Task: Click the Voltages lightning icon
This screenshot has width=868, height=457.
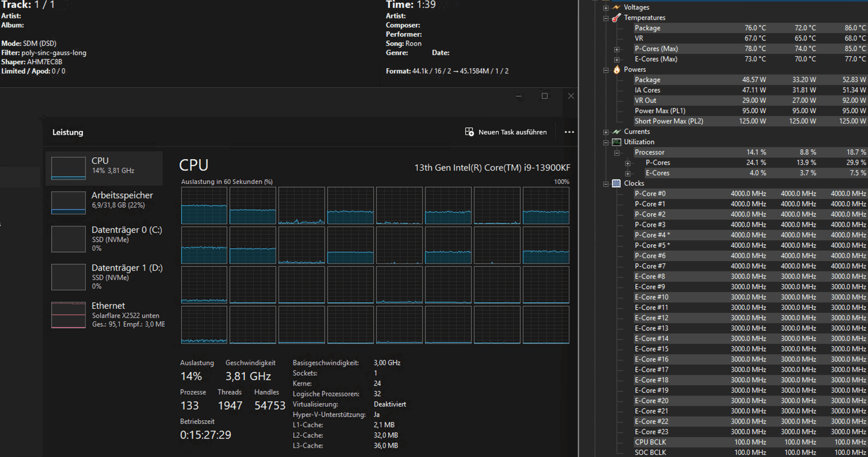Action: [616, 7]
